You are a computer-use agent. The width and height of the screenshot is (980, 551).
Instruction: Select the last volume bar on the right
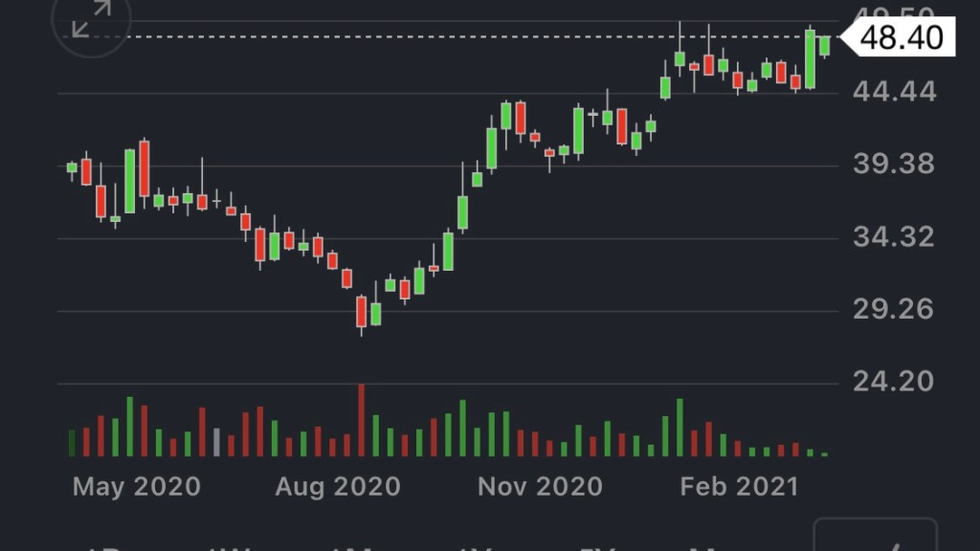pyautogui.click(x=824, y=453)
